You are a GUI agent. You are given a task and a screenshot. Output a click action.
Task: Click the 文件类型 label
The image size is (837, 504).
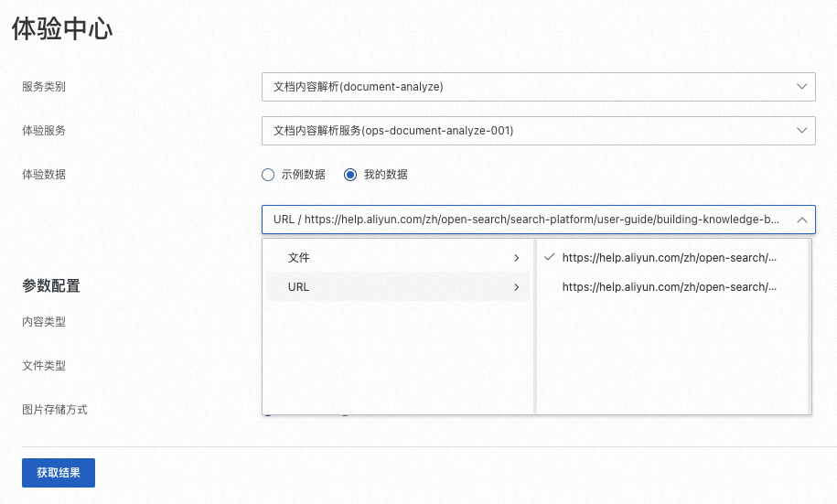(x=44, y=366)
